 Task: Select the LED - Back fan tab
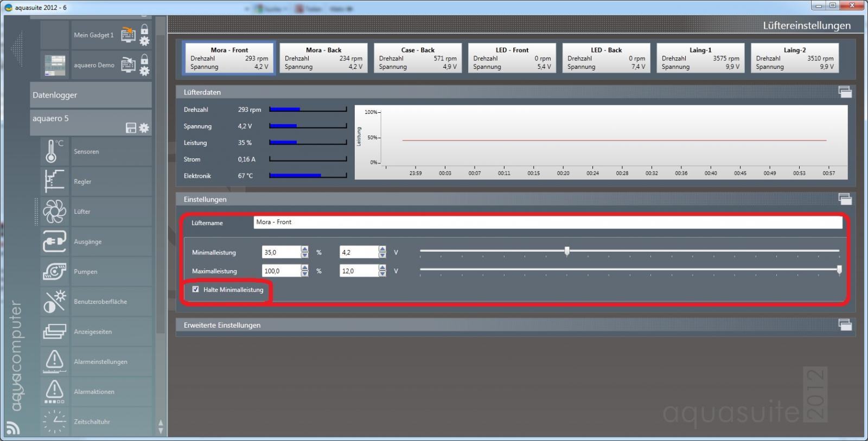607,58
